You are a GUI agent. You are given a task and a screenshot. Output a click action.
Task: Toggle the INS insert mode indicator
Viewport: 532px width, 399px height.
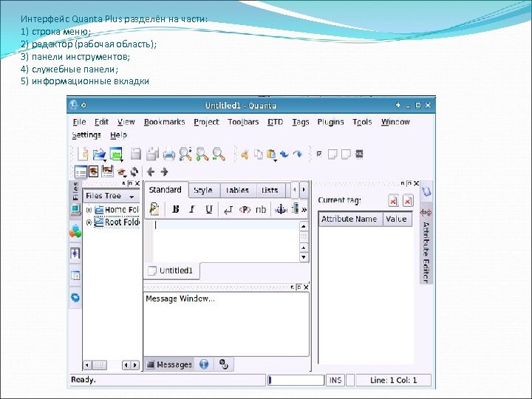(335, 380)
